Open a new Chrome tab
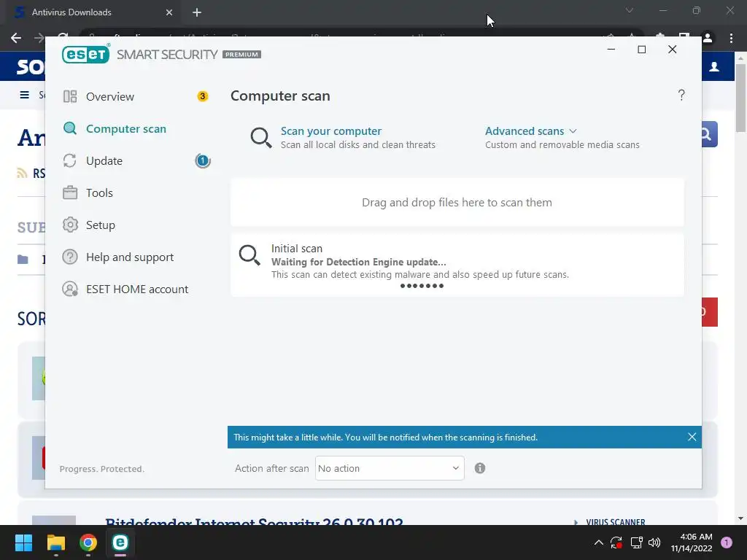 (x=197, y=12)
